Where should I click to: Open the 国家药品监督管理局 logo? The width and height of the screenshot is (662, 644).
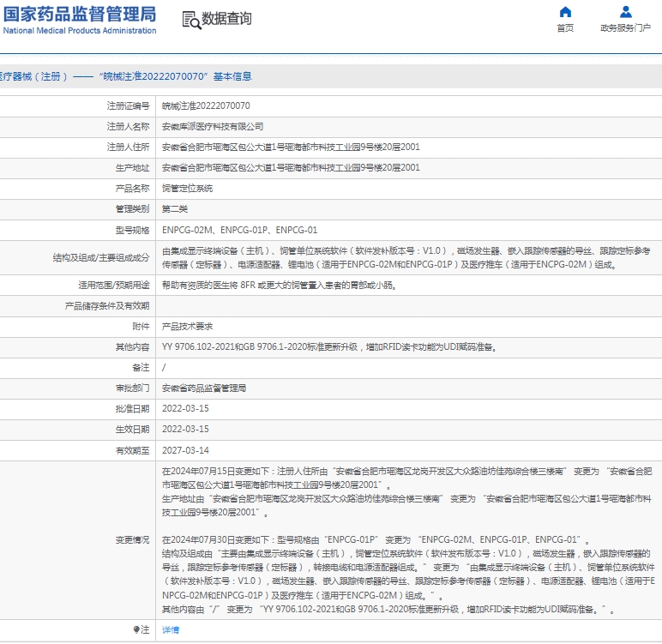80,20
